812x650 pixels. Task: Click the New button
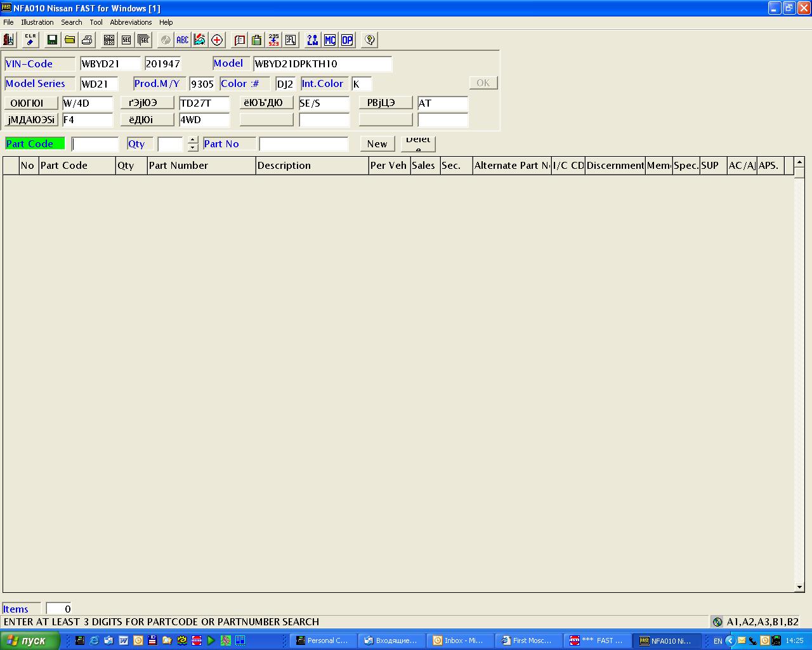point(377,144)
